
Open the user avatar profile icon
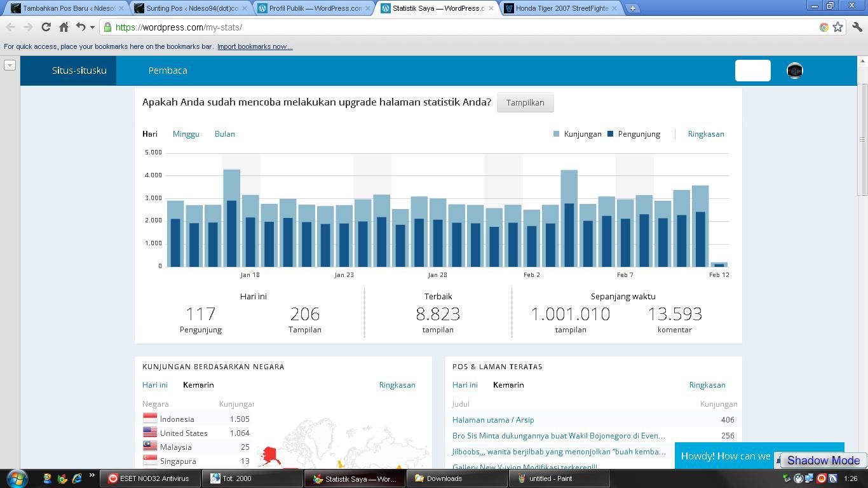coord(794,71)
